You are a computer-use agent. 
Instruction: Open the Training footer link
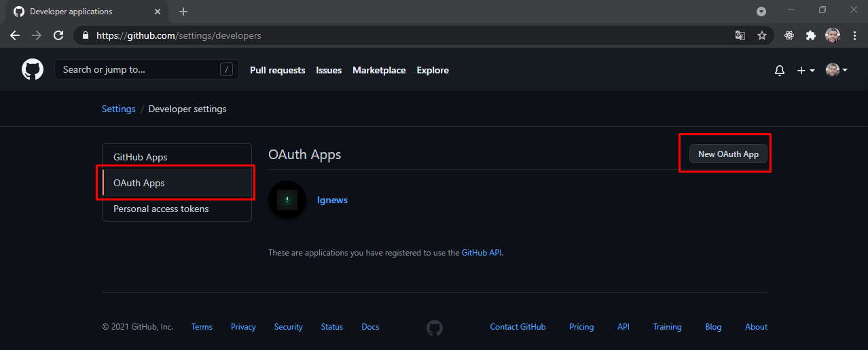point(667,327)
